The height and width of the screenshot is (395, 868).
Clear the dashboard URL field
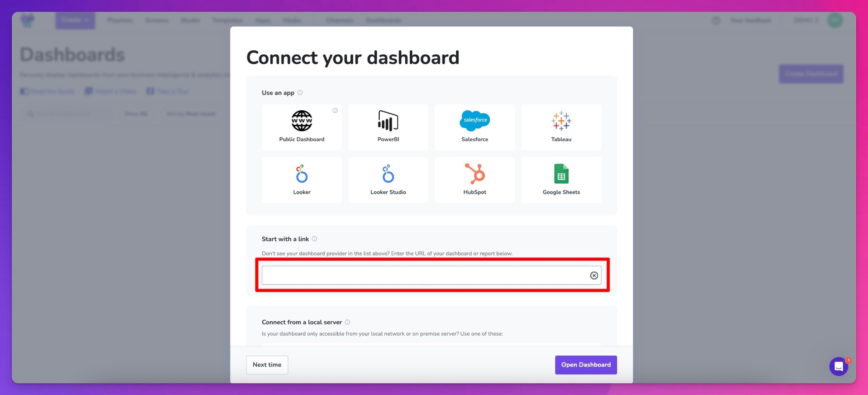tap(594, 276)
